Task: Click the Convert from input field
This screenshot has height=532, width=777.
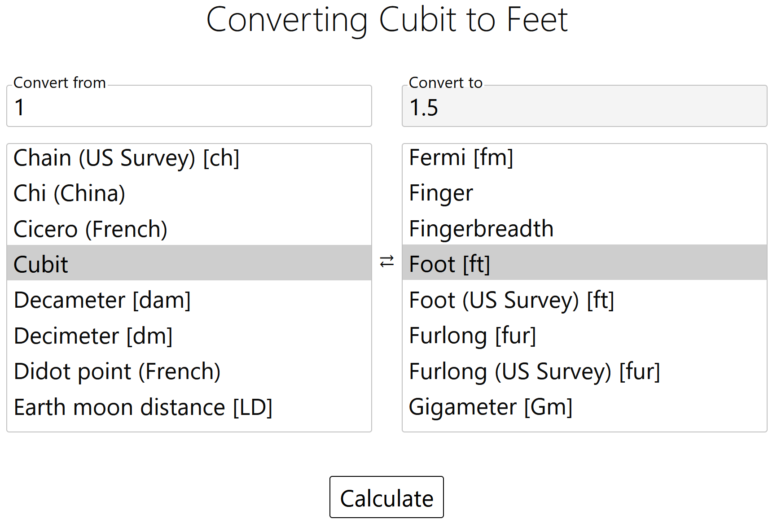Action: [x=189, y=106]
